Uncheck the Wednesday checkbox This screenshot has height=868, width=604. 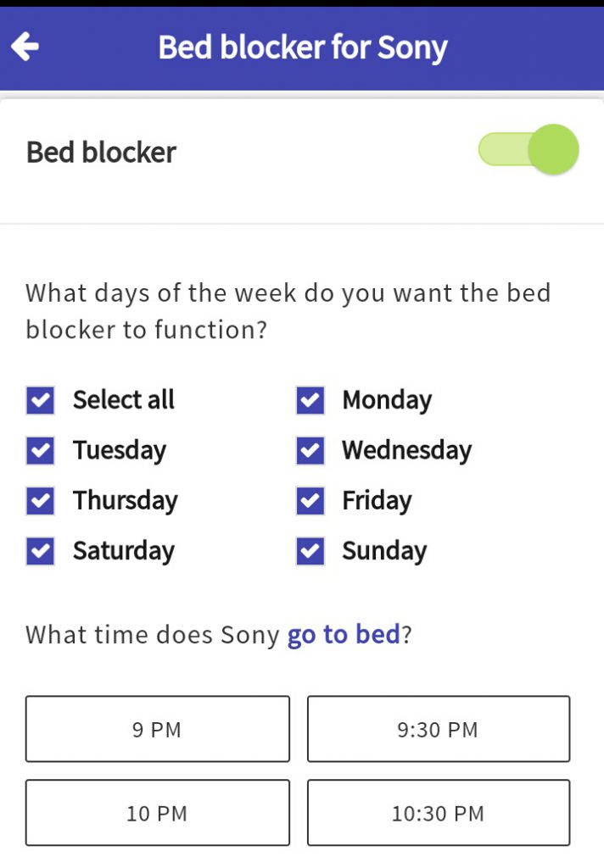coord(310,450)
